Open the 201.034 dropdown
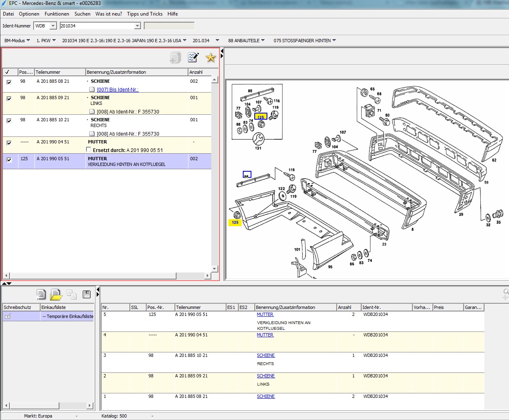Image resolution: width=509 pixels, height=420 pixels. [x=206, y=41]
